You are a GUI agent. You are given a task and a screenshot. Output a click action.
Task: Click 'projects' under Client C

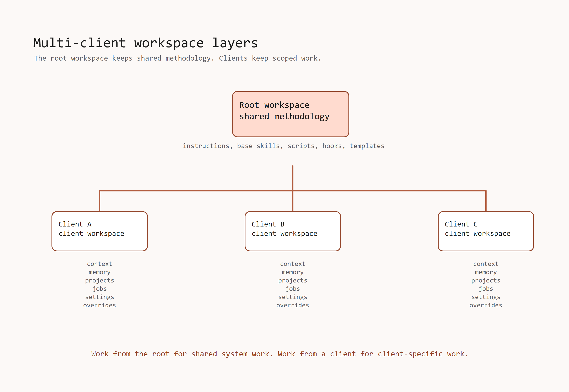coord(486,280)
